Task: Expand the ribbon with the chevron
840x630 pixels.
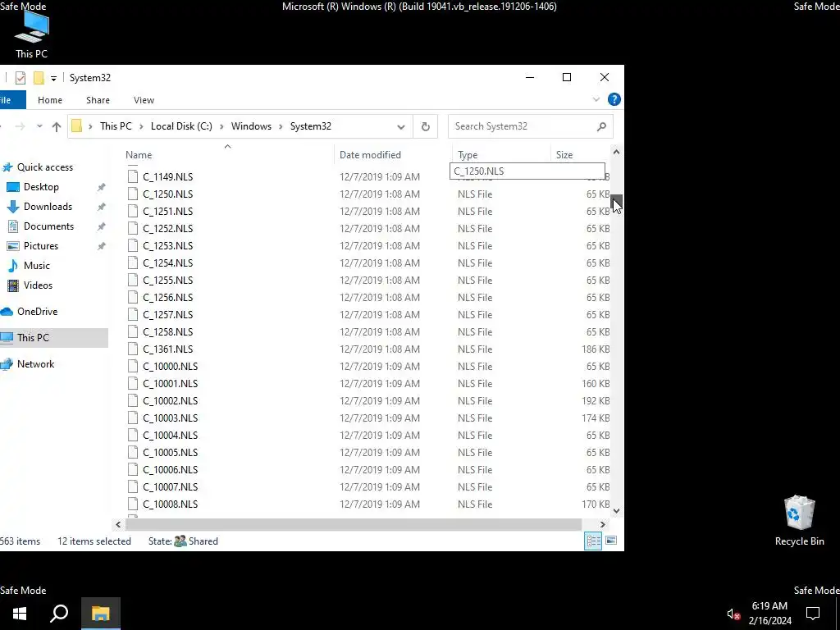Action: point(596,99)
